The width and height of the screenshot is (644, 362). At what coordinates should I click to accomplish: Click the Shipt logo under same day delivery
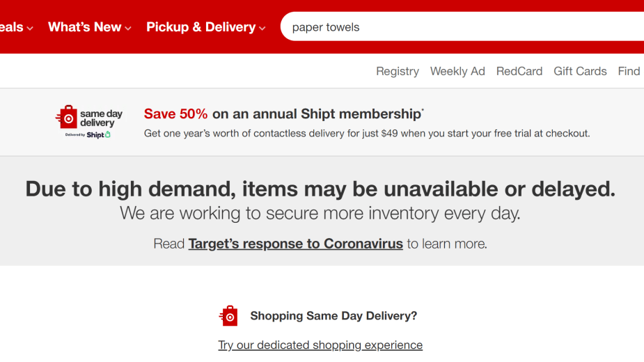99,135
